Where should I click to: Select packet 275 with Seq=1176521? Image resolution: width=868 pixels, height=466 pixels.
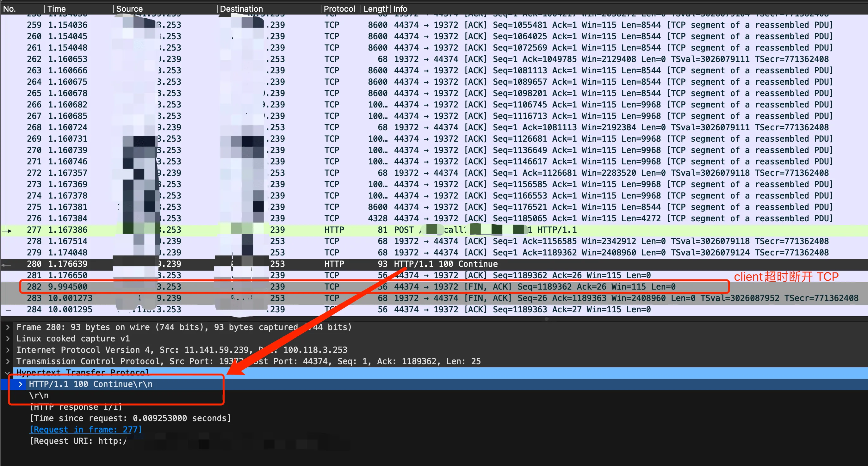tap(434, 207)
